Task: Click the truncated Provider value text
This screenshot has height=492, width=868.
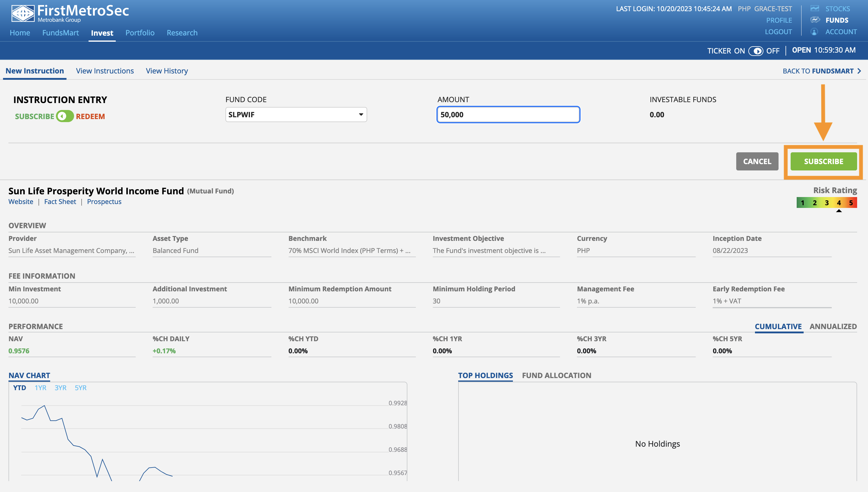Action: click(71, 251)
